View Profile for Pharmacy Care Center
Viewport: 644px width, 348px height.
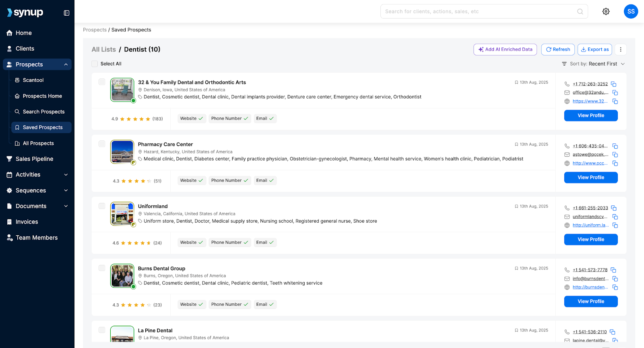tap(591, 178)
